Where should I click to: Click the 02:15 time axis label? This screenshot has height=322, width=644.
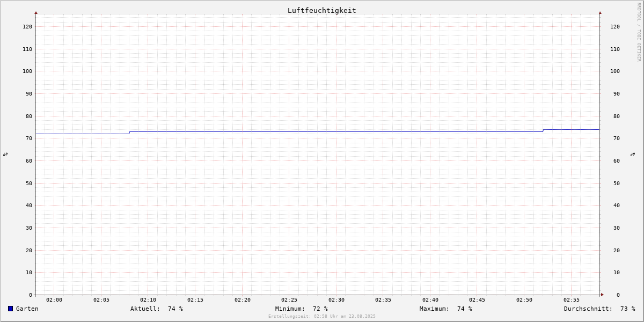coord(195,300)
